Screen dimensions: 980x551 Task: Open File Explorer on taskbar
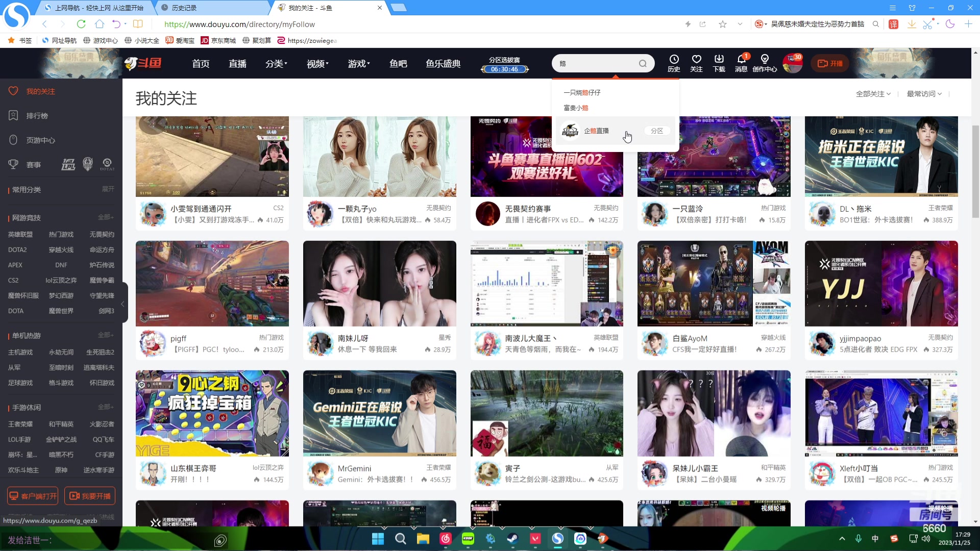pyautogui.click(x=423, y=539)
